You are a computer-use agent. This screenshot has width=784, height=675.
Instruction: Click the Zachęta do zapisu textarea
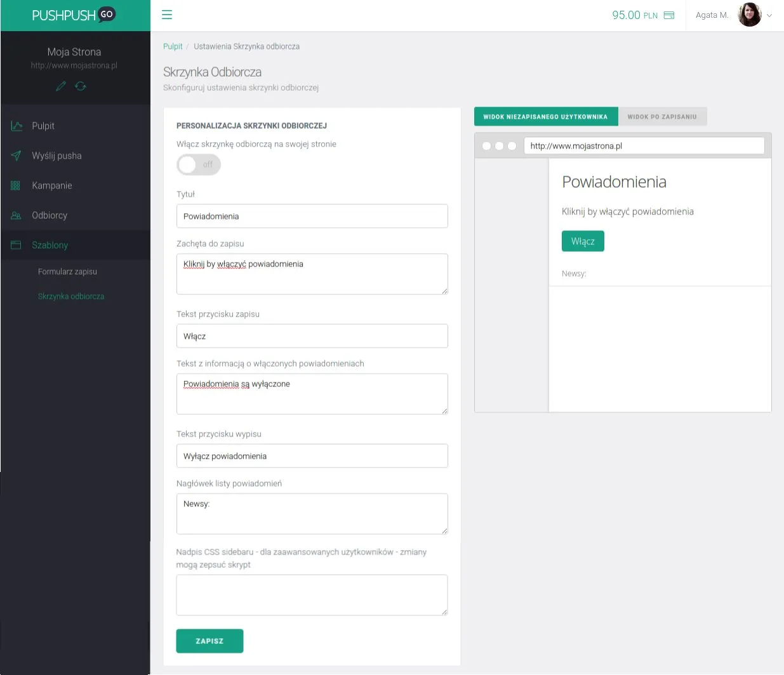(312, 274)
